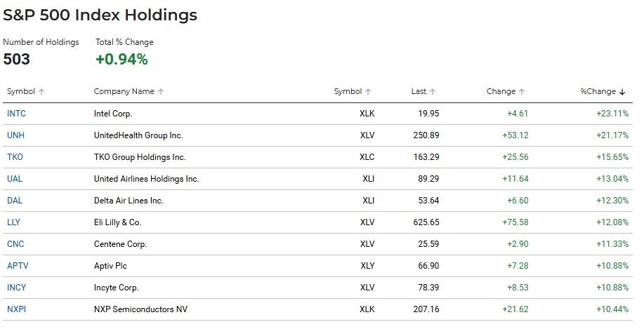644x329 pixels.
Task: Open TKO ticker link
Action: (x=15, y=157)
